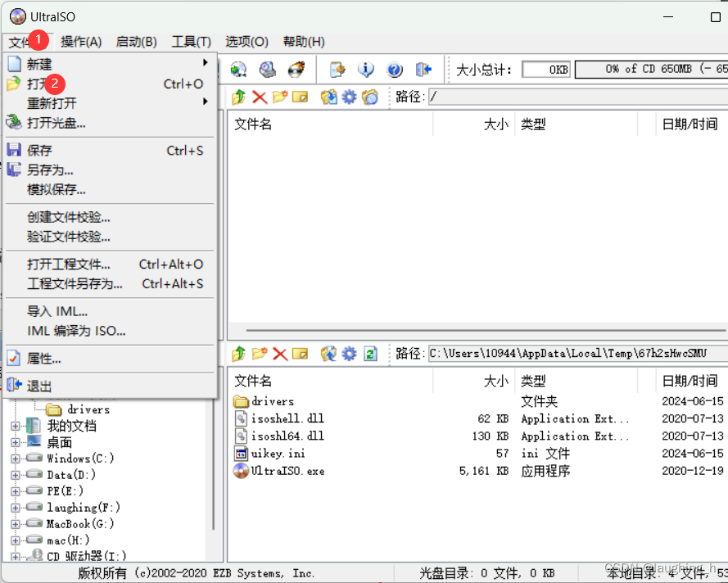728x583 pixels.
Task: Choose 创建文件校验... menu entry
Action: (x=110, y=217)
